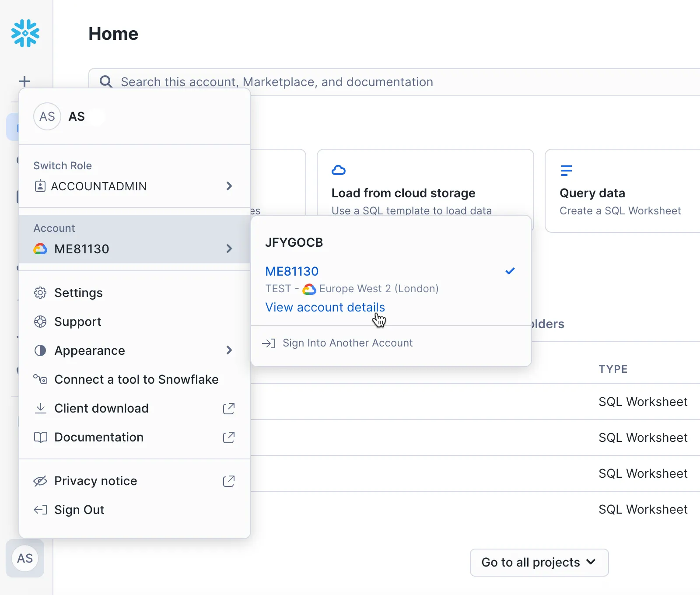Viewport: 700px width, 595px height.
Task: Expand the Appearance submenu chevron
Action: coord(229,350)
